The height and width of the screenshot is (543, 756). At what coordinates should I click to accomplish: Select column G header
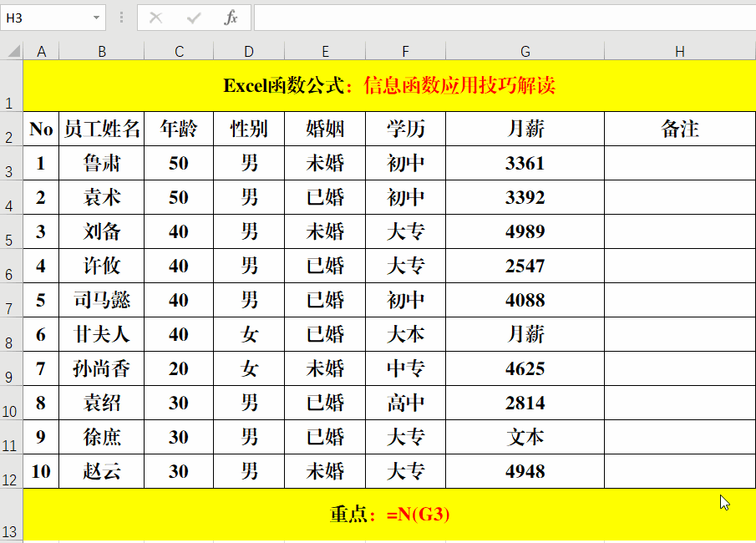[x=525, y=51]
